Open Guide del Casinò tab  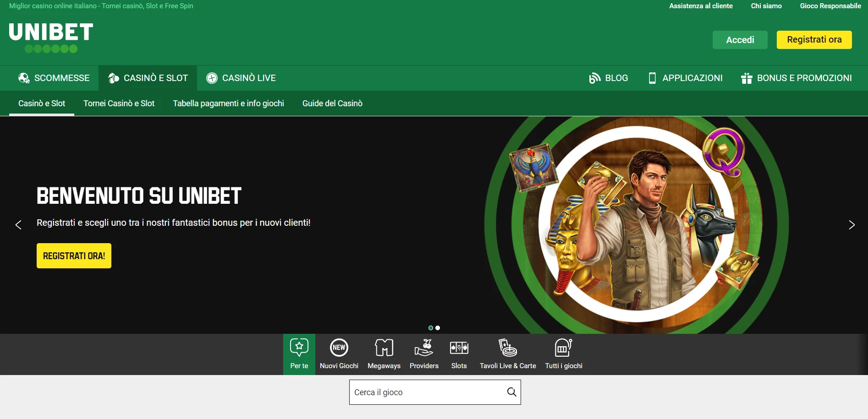(332, 103)
